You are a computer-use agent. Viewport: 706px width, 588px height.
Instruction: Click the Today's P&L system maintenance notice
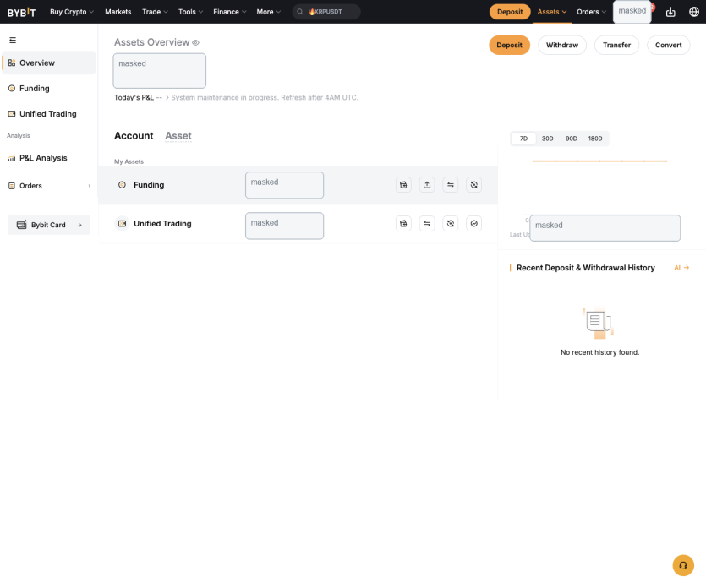pyautogui.click(x=265, y=98)
